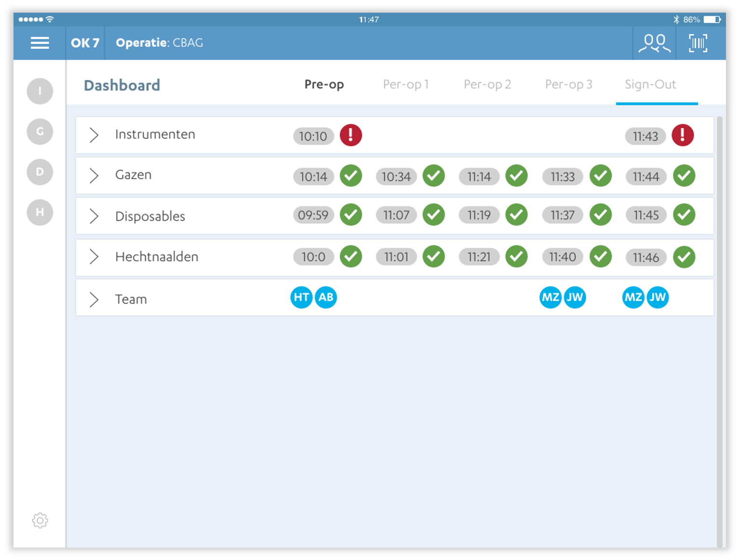Switch to the Per-op 2 tab

487,84
